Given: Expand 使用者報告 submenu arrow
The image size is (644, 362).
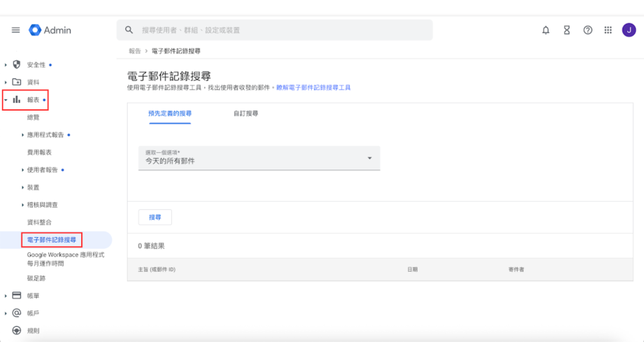Looking at the screenshot, I should (23, 170).
